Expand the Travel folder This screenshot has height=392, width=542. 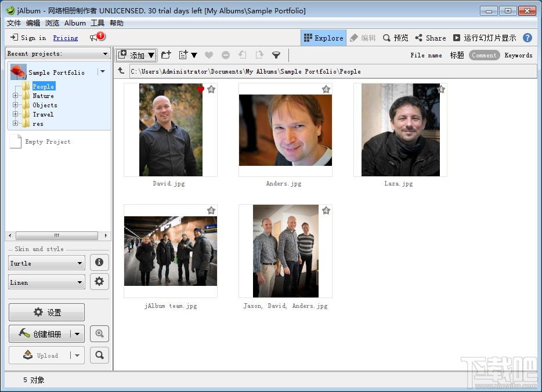point(15,114)
